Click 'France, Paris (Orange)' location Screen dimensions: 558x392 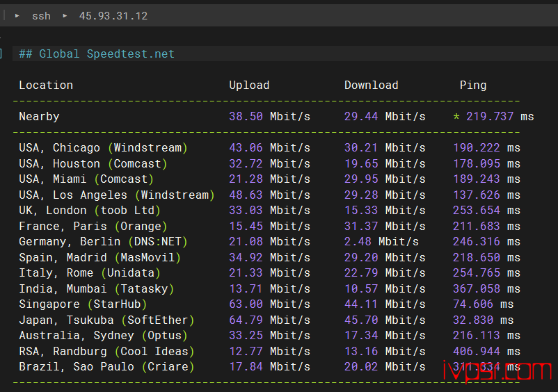click(93, 227)
